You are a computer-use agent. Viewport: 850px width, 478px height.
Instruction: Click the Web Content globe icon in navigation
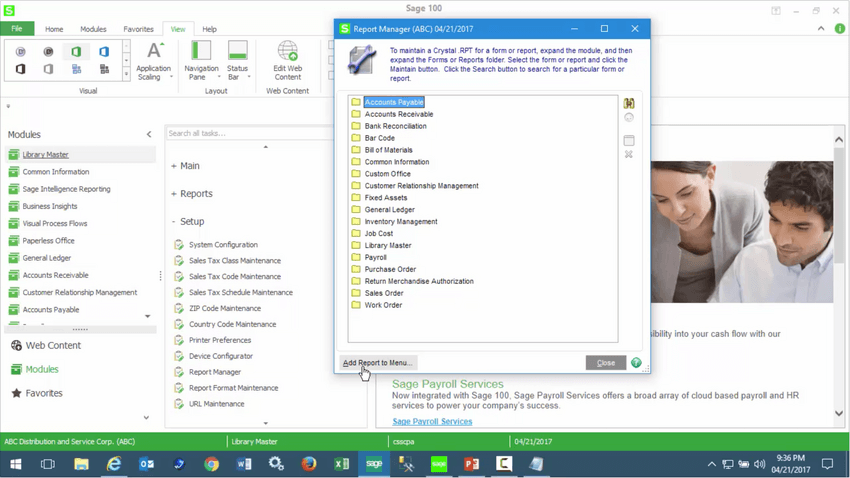[x=16, y=345]
